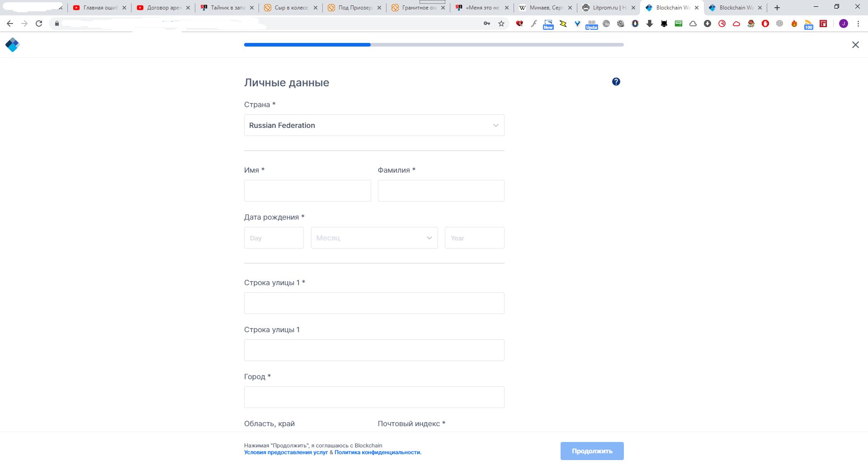The height and width of the screenshot is (470, 868).
Task: Click the Blockchain diamond logo
Action: coord(12,45)
